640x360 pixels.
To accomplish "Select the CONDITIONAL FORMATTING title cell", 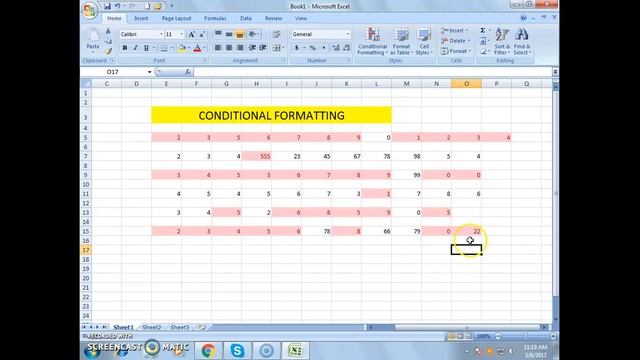I will pos(271,115).
